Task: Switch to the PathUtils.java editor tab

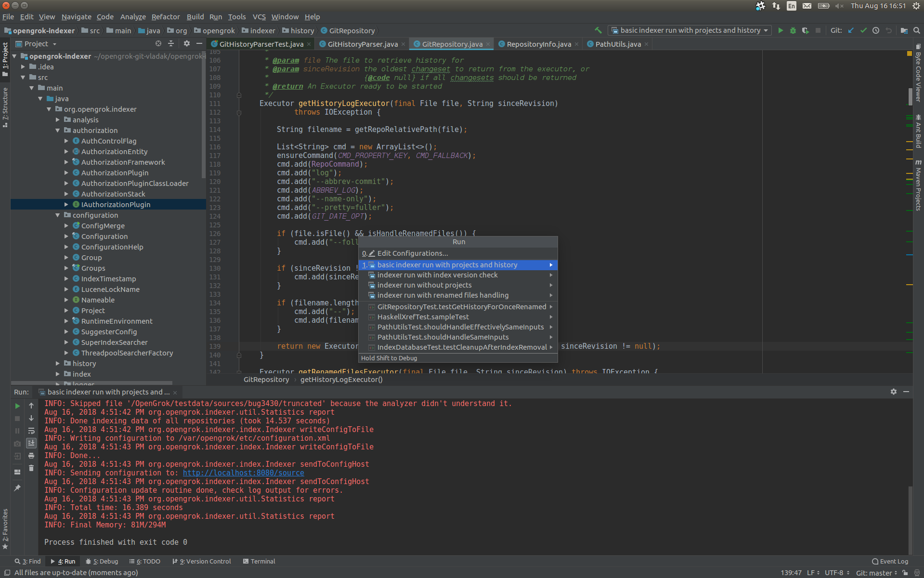Action: [618, 44]
